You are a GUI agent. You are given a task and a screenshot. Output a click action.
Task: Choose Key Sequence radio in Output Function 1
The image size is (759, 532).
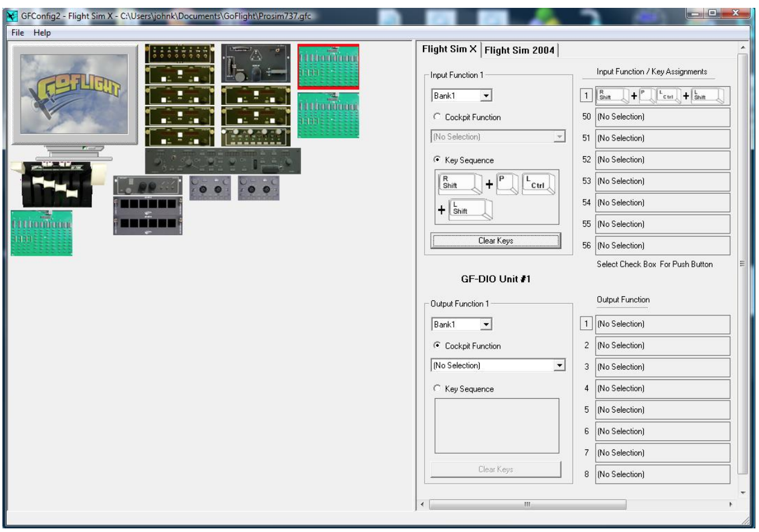tap(437, 389)
